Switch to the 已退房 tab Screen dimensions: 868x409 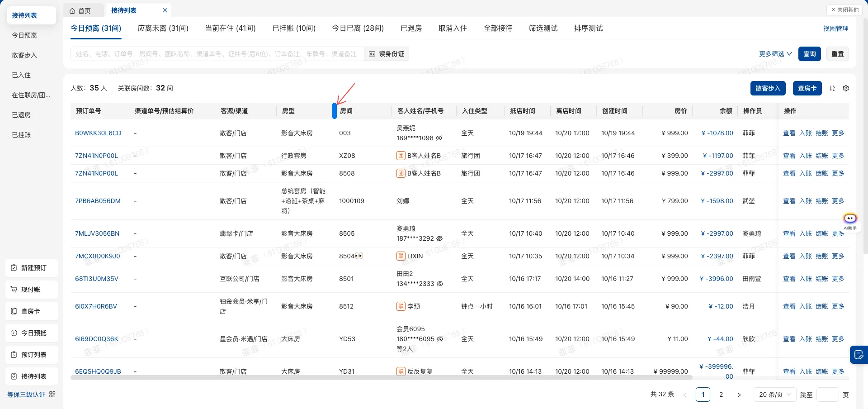click(410, 28)
